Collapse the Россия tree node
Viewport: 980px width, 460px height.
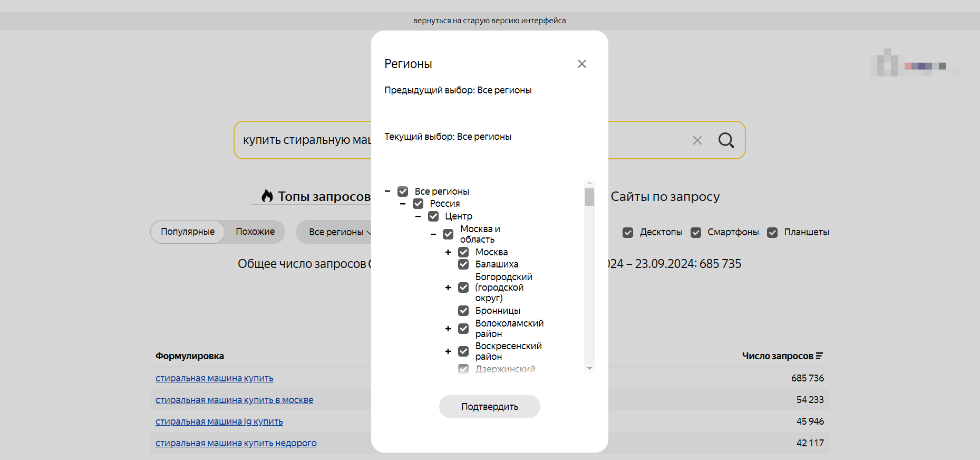point(403,204)
